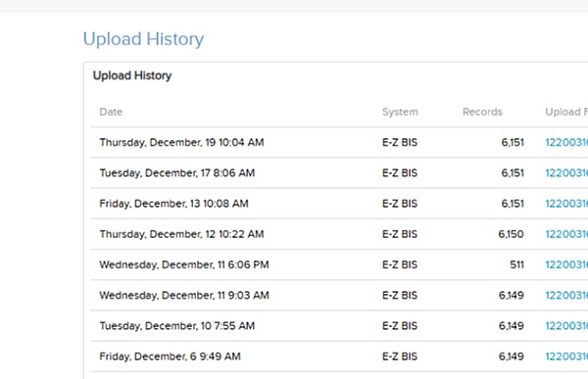The height and width of the screenshot is (379, 588).
Task: Open upload file link for 9:03 AM upload
Action: (566, 295)
